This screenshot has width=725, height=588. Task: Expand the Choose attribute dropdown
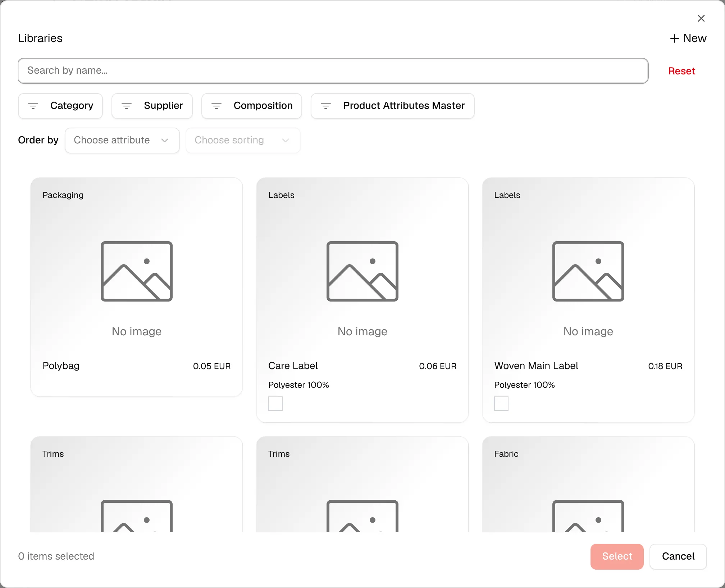[x=122, y=140]
